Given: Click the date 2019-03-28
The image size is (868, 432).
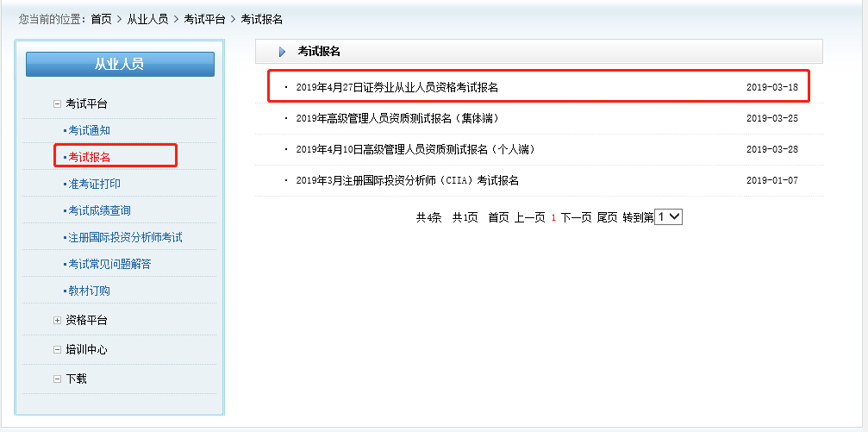Looking at the screenshot, I should coord(772,149).
